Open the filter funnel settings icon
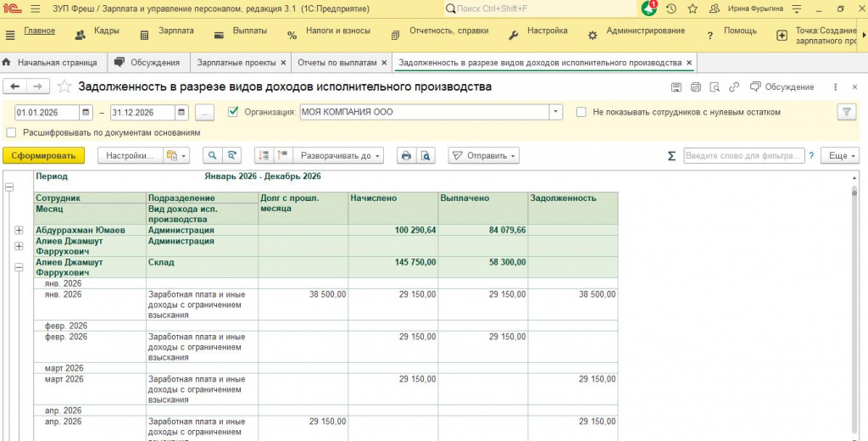 847,112
